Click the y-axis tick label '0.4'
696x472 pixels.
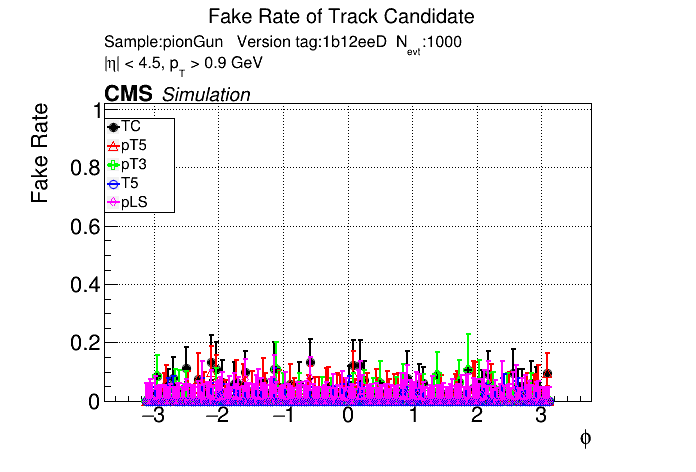[85, 285]
